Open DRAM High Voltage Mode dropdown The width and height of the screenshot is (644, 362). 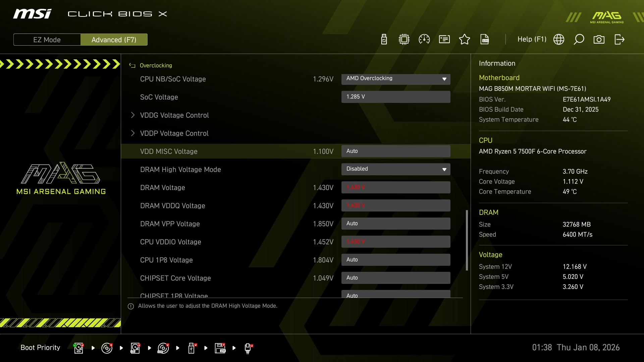tap(396, 169)
